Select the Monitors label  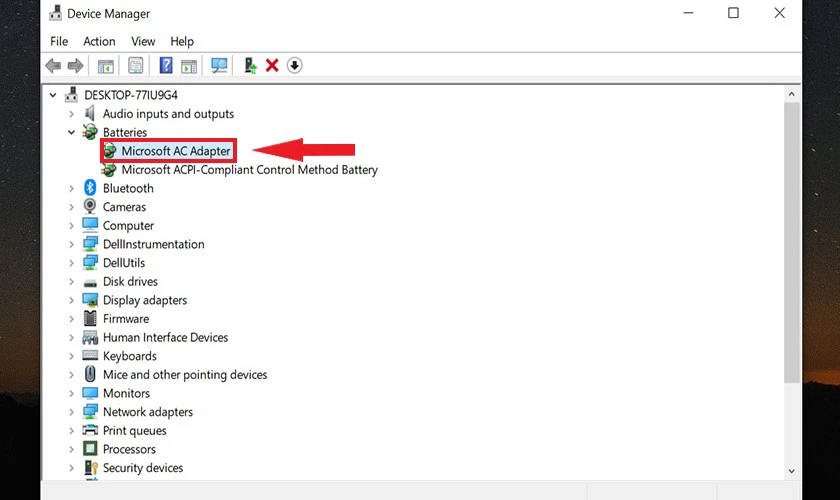pyautogui.click(x=126, y=393)
